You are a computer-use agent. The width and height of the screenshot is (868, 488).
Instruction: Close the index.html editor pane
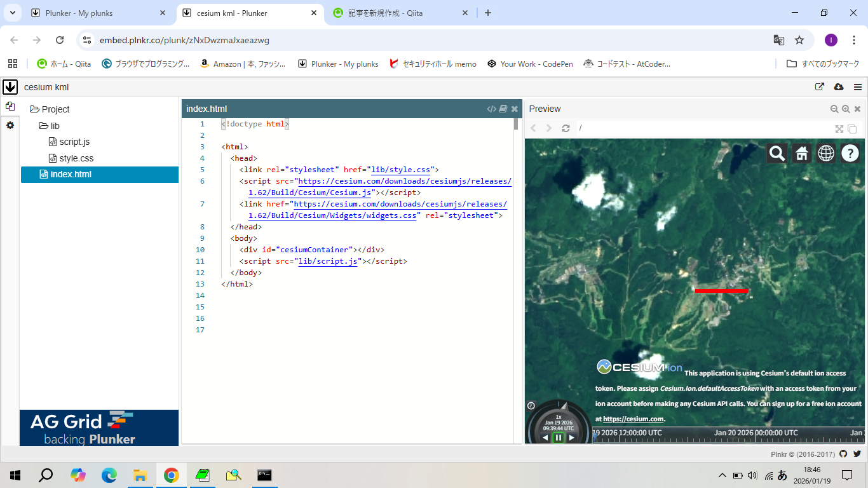pyautogui.click(x=515, y=109)
